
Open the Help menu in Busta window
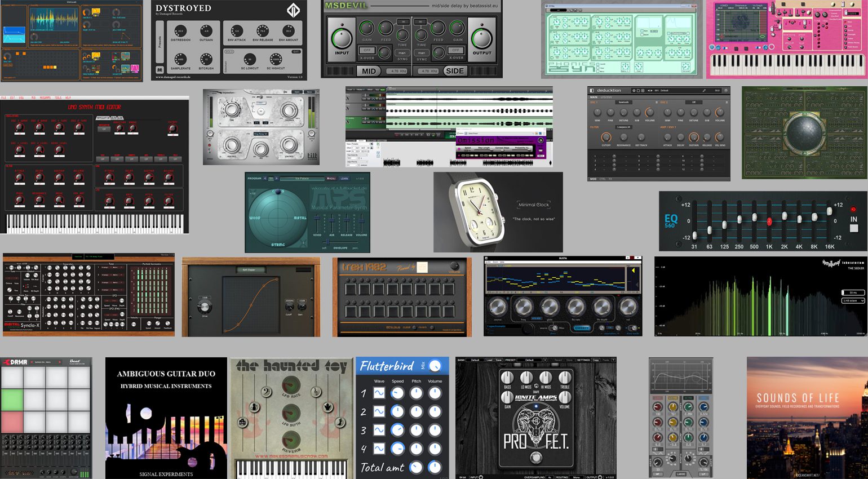pos(503,262)
